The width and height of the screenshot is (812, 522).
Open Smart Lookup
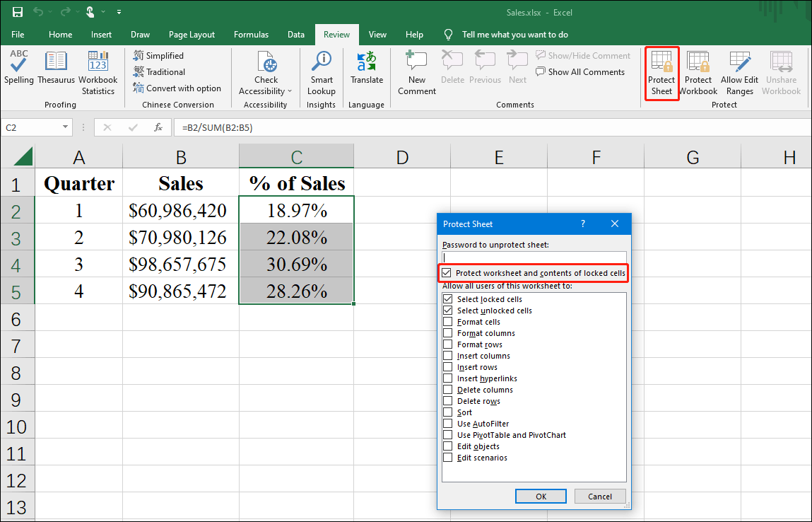click(321, 73)
